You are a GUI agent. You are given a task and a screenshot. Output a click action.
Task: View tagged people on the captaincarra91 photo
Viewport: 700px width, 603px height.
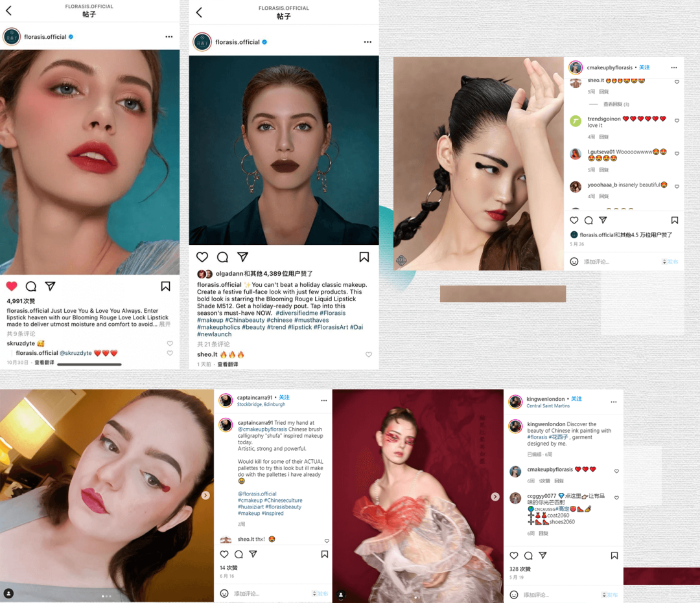[8, 593]
